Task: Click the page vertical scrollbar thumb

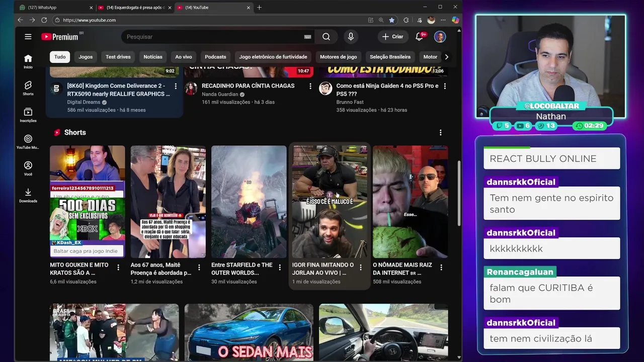Action: [458, 194]
